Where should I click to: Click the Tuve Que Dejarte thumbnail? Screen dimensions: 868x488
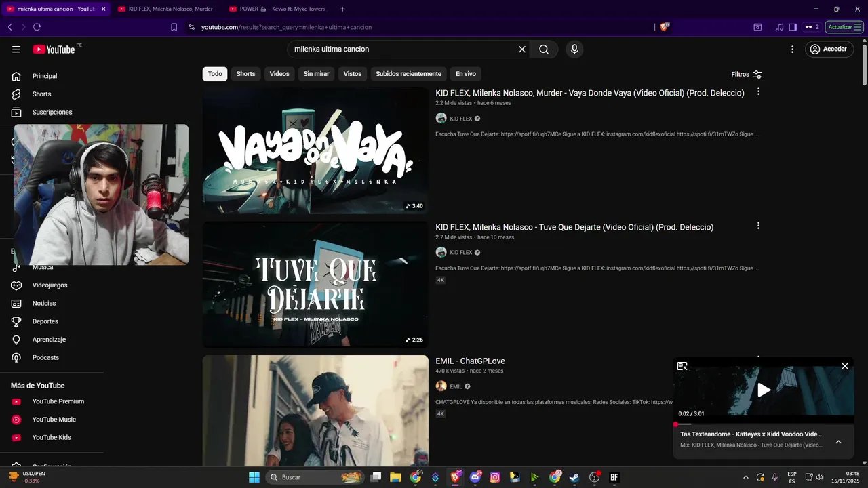pyautogui.click(x=315, y=285)
